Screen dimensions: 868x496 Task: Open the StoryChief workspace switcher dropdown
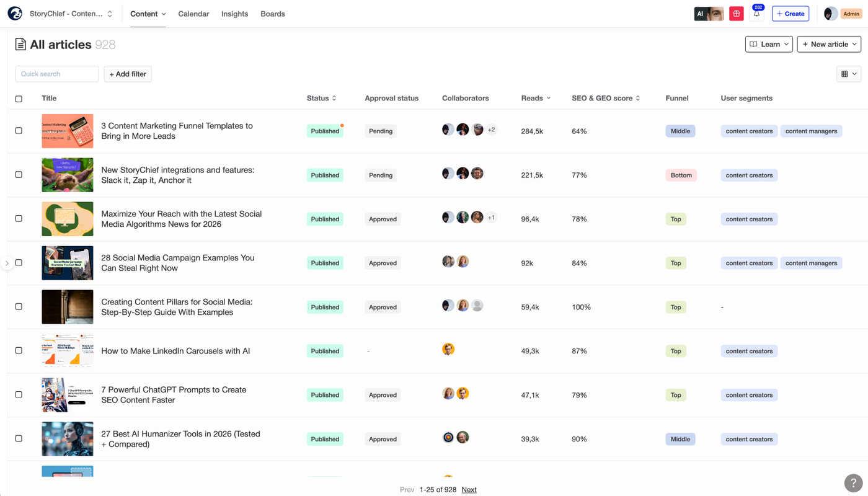tap(71, 14)
